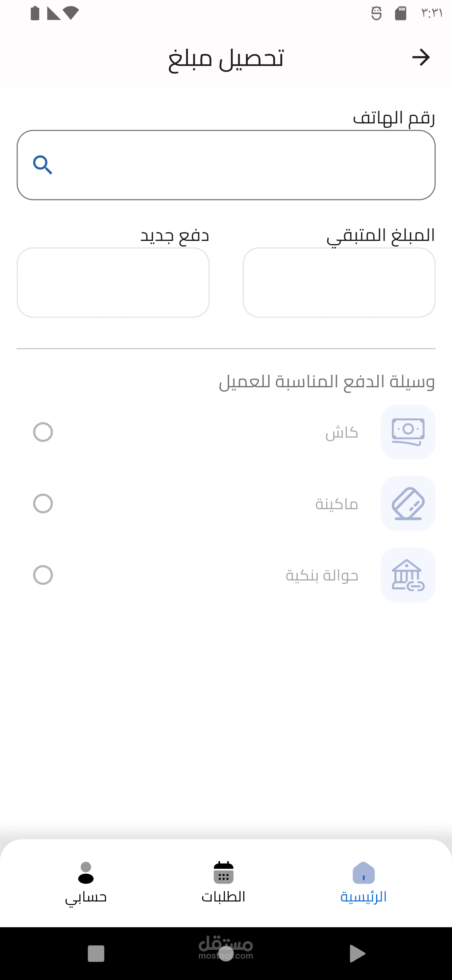
Task: Tap the home icon in bottom bar
Action: tap(363, 873)
